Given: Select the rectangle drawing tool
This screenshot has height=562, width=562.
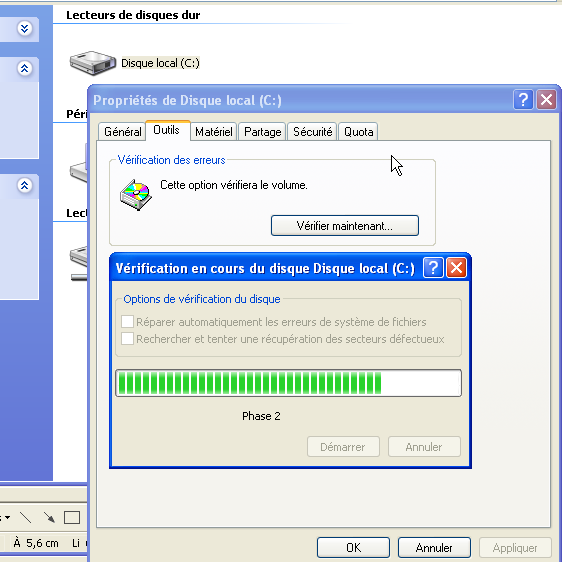Looking at the screenshot, I should [72, 518].
